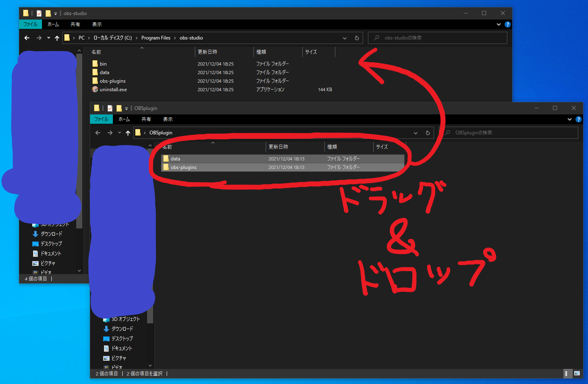Click uninstall.exe size value 144 KB
Image resolution: width=588 pixels, height=384 pixels.
coord(325,90)
